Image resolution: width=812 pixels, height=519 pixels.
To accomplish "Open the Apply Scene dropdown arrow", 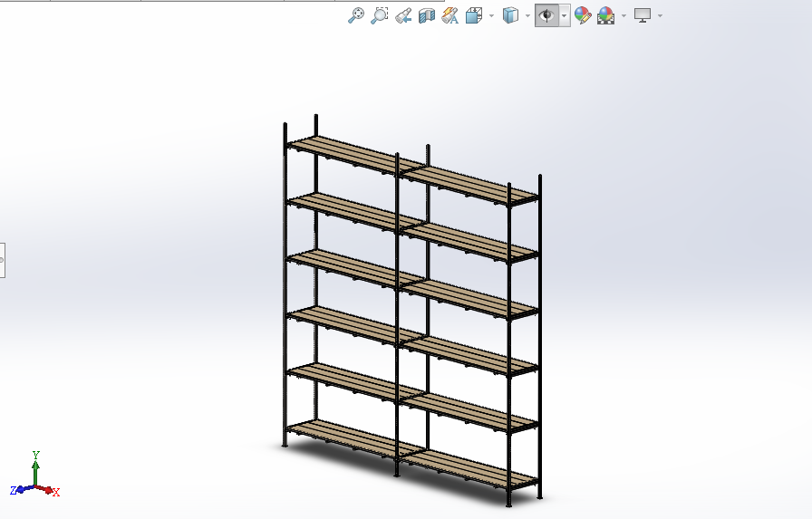I will pos(623,15).
